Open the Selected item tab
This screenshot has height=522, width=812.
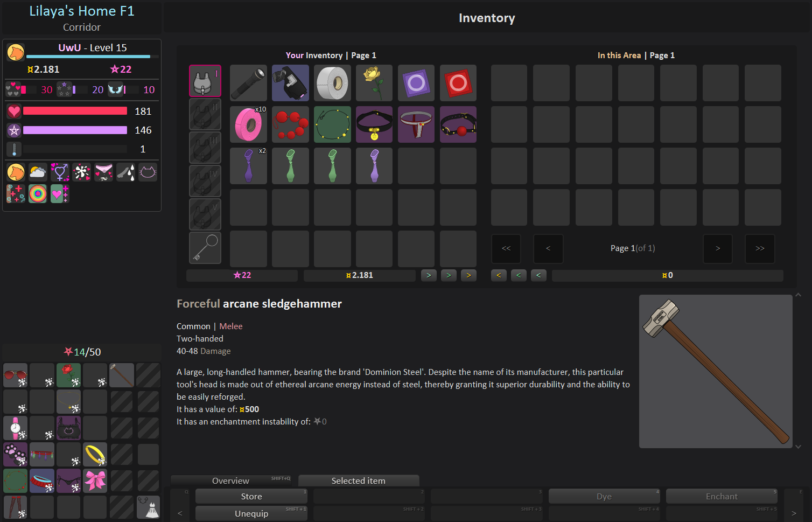359,481
